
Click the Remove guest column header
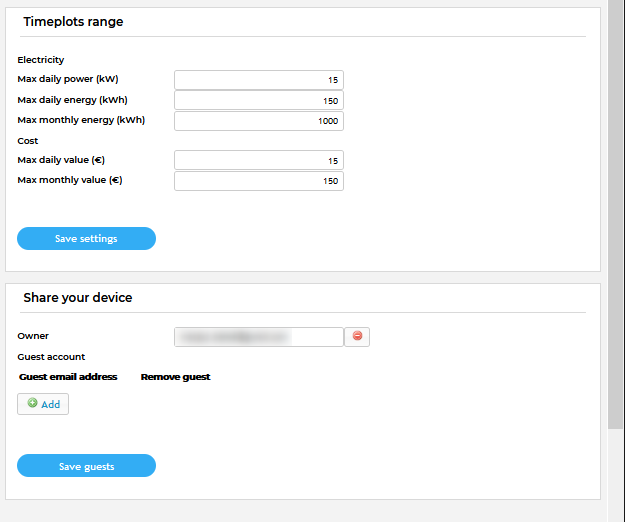[x=175, y=377]
